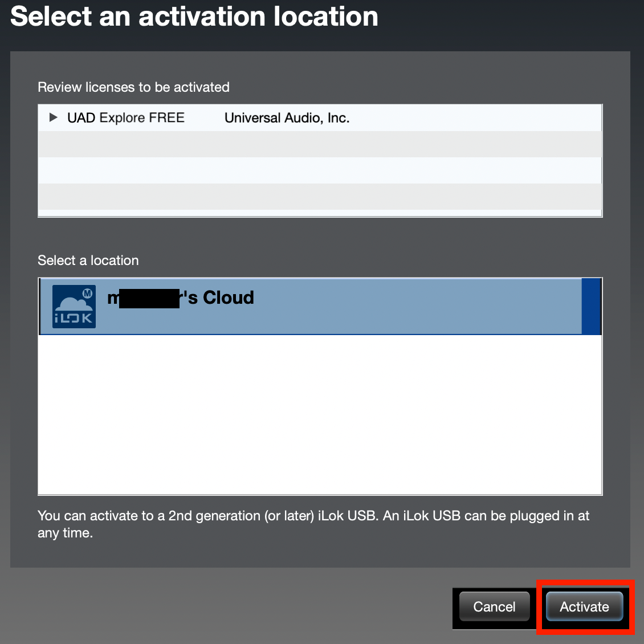Click the "Select an activation location" heading
644x644 pixels.
(194, 17)
